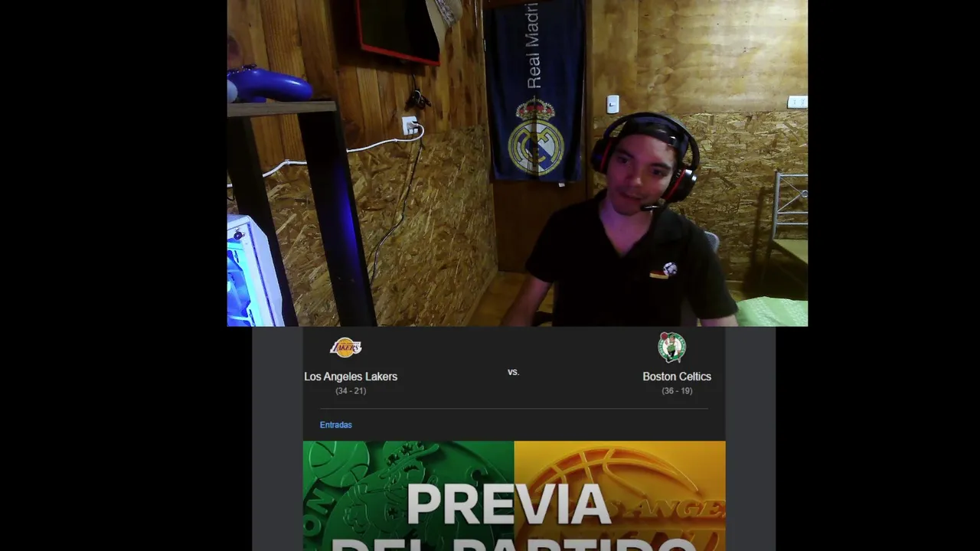The height and width of the screenshot is (551, 980).
Task: Click the Los Angeles Lakers logo
Action: pyautogui.click(x=345, y=347)
